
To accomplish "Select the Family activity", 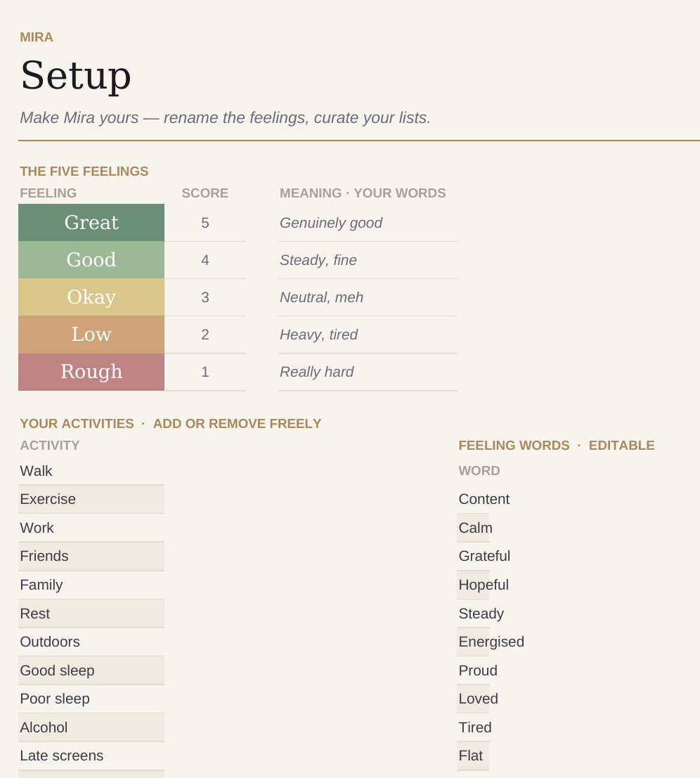I will [91, 585].
